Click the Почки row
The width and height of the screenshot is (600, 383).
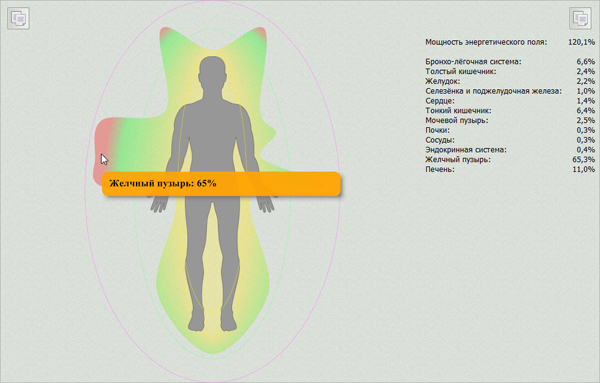click(510, 130)
